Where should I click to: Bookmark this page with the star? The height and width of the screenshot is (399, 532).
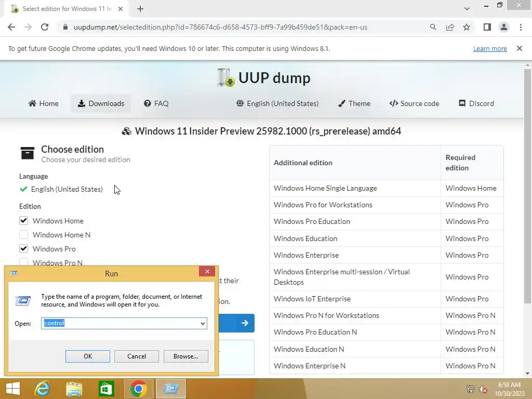[467, 27]
